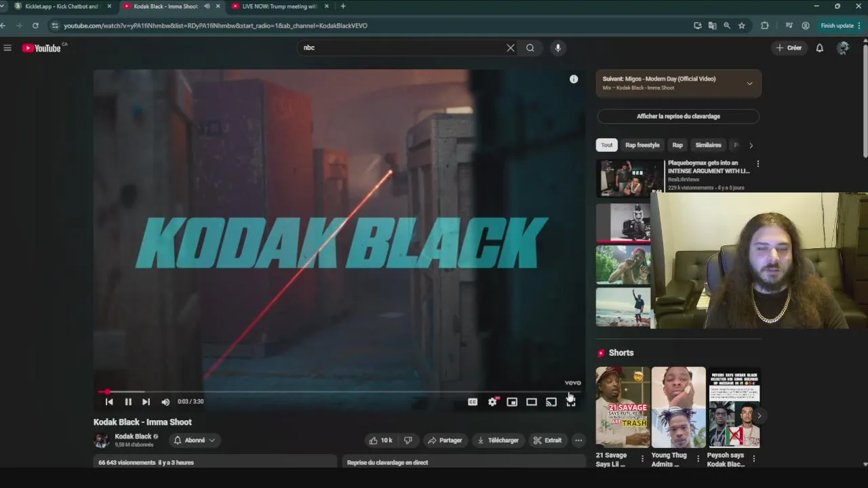
Task: Select the Similaires filter chip
Action: [708, 145]
